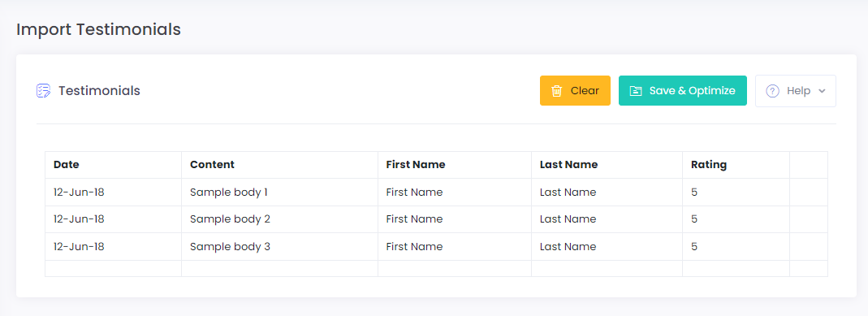Select the Date column header
Viewport: 868px width, 316px height.
pyautogui.click(x=113, y=165)
